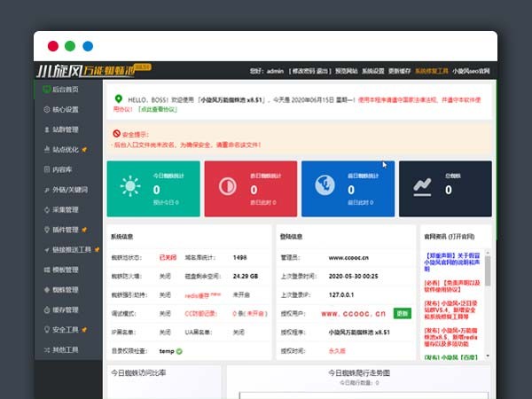Click the browser window's red dot
The image size is (532, 399).
point(53,46)
